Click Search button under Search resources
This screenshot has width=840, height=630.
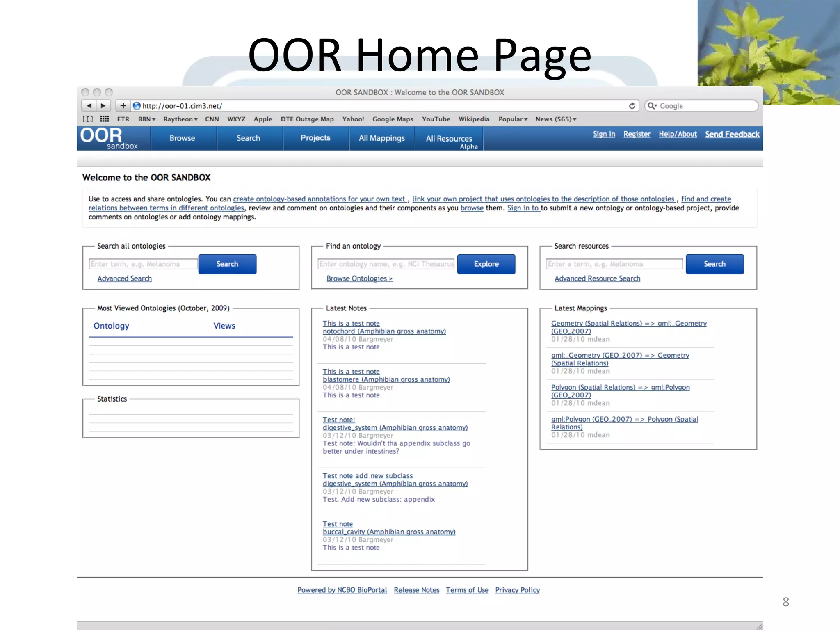pos(715,264)
